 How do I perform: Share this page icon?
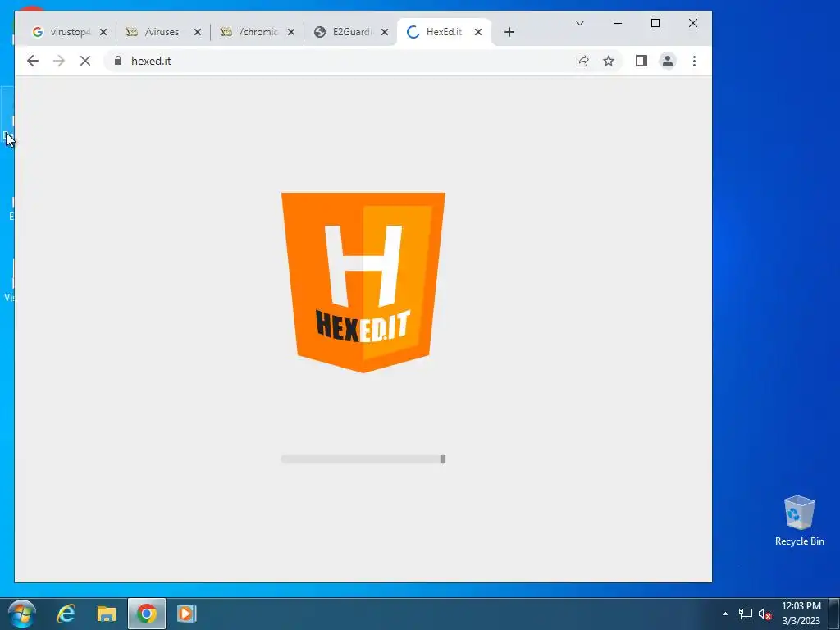pos(582,61)
